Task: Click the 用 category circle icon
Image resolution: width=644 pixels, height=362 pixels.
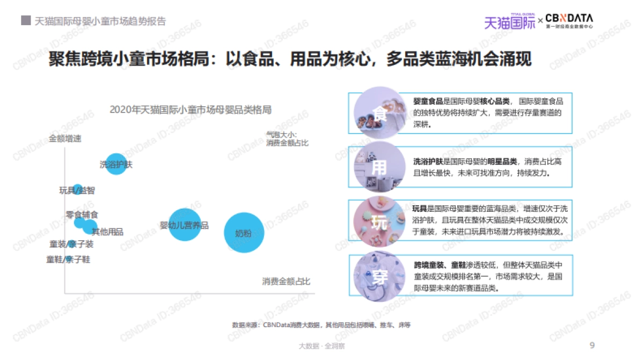Action: (x=378, y=167)
